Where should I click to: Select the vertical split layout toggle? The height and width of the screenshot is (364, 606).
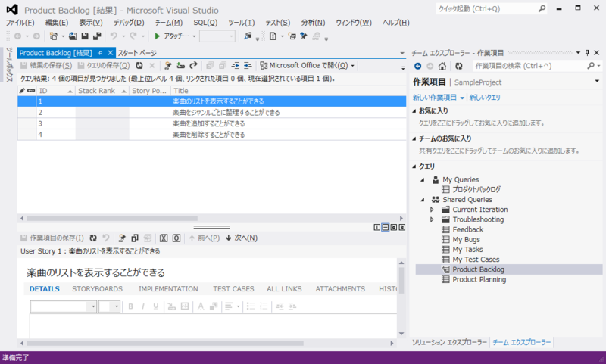[x=377, y=227]
